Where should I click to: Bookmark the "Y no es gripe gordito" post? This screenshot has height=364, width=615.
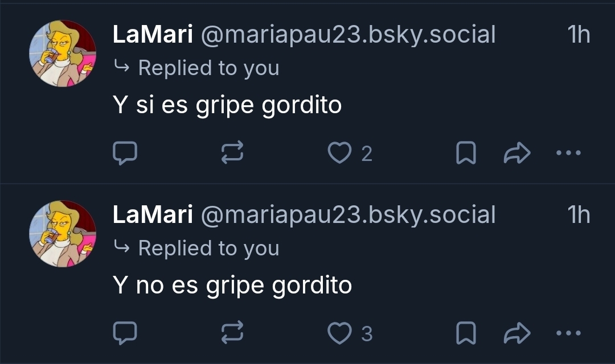[x=466, y=333]
